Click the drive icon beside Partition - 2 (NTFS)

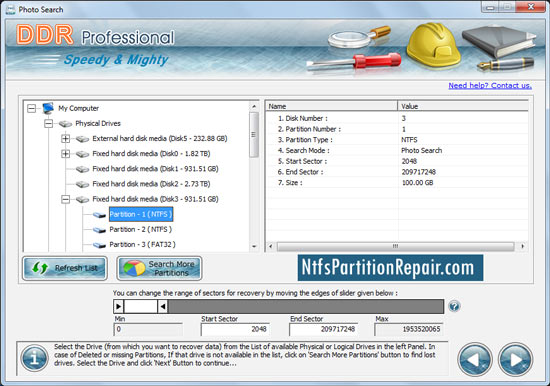pyautogui.click(x=100, y=230)
